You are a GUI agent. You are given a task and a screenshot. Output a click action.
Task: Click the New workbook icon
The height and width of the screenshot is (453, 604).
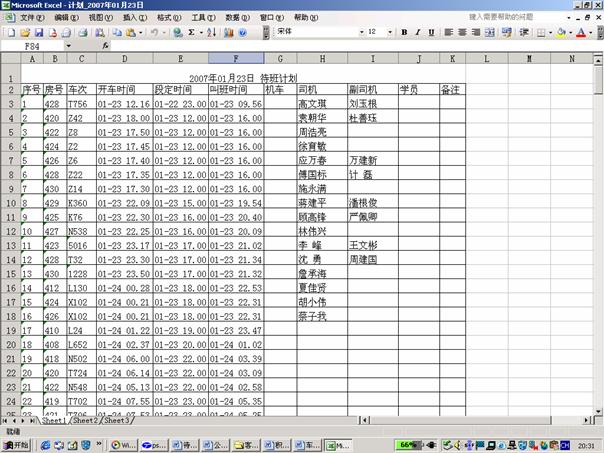[x=8, y=32]
